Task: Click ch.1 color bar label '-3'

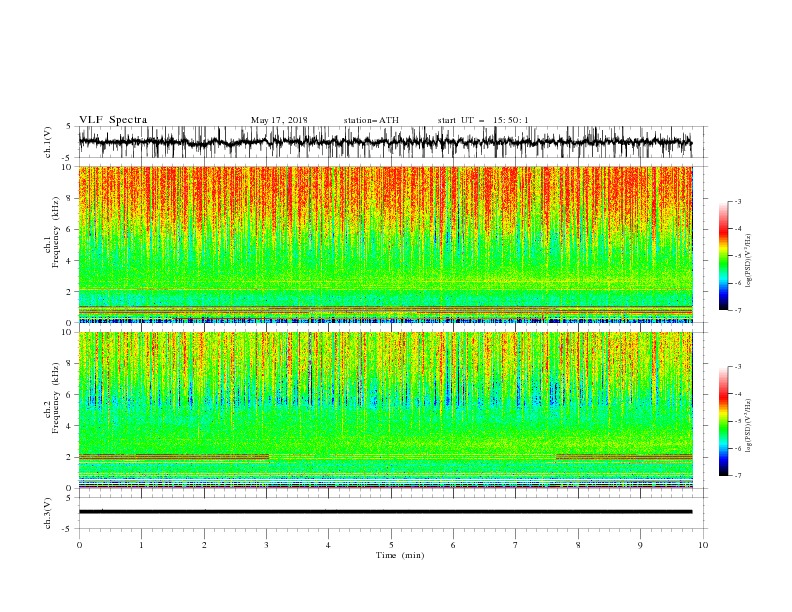Action: (737, 201)
